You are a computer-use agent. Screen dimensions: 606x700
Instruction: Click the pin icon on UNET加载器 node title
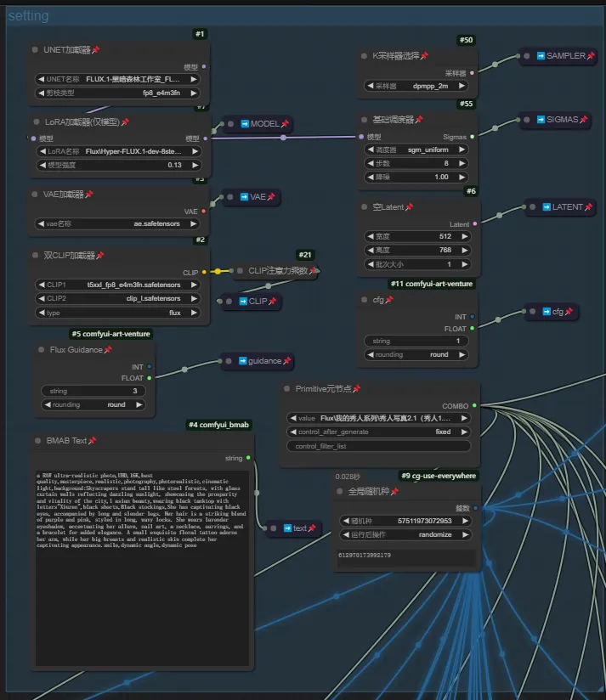pyautogui.click(x=96, y=50)
